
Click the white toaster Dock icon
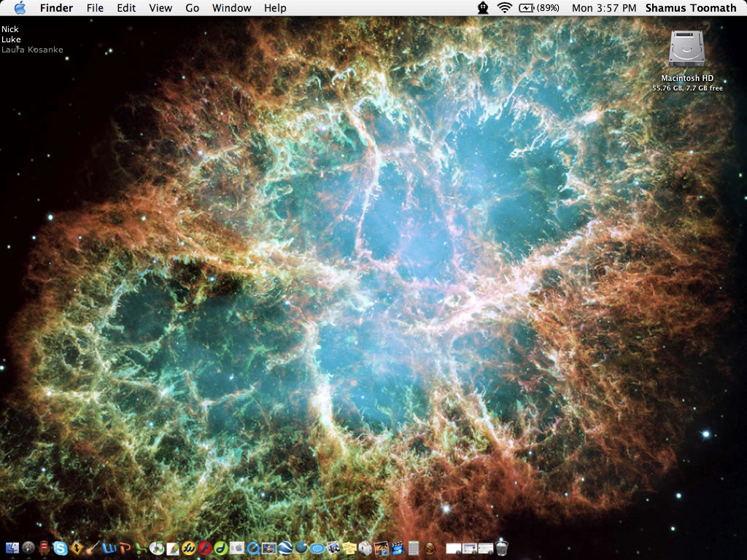point(365,548)
